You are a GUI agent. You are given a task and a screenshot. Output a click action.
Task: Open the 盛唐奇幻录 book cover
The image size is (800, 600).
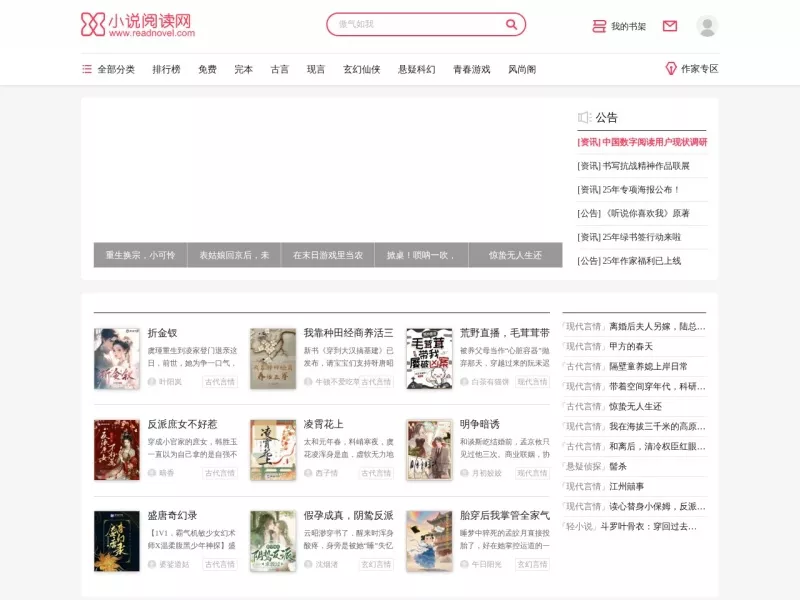(x=117, y=541)
